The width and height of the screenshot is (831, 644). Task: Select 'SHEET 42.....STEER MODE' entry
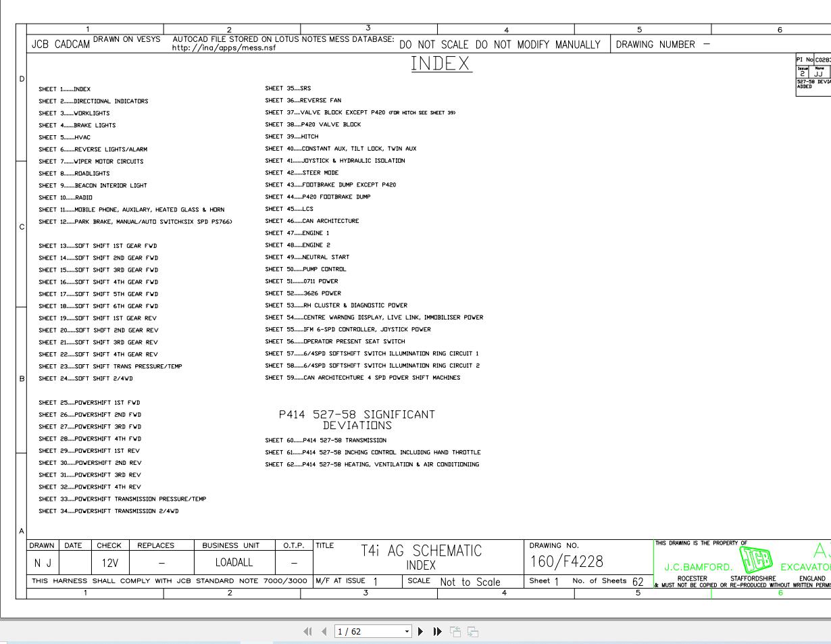pyautogui.click(x=302, y=173)
